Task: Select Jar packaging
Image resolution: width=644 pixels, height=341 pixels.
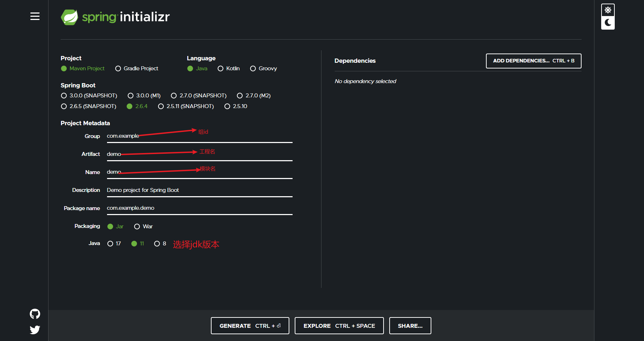Action: click(x=115, y=227)
